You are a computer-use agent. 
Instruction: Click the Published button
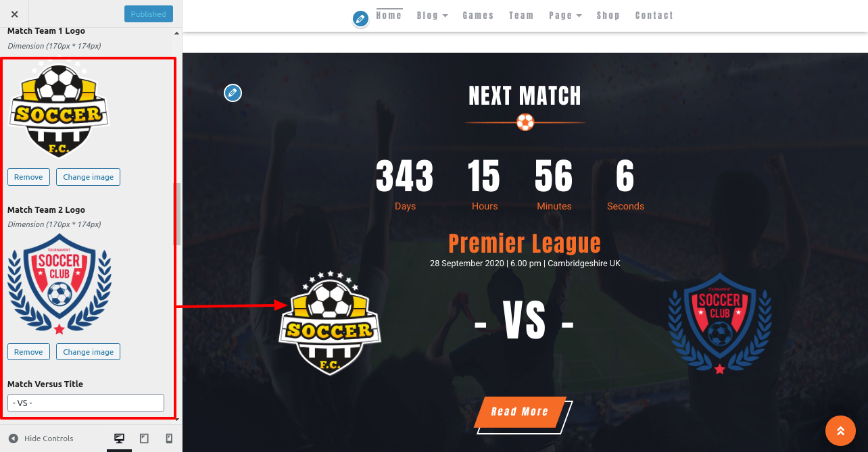(x=149, y=14)
